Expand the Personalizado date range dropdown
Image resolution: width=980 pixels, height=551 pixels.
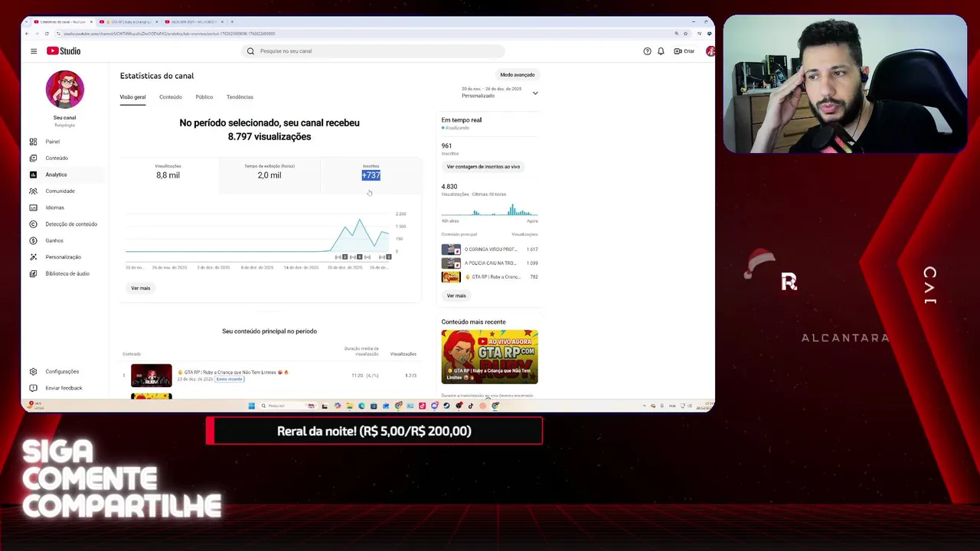(x=499, y=93)
